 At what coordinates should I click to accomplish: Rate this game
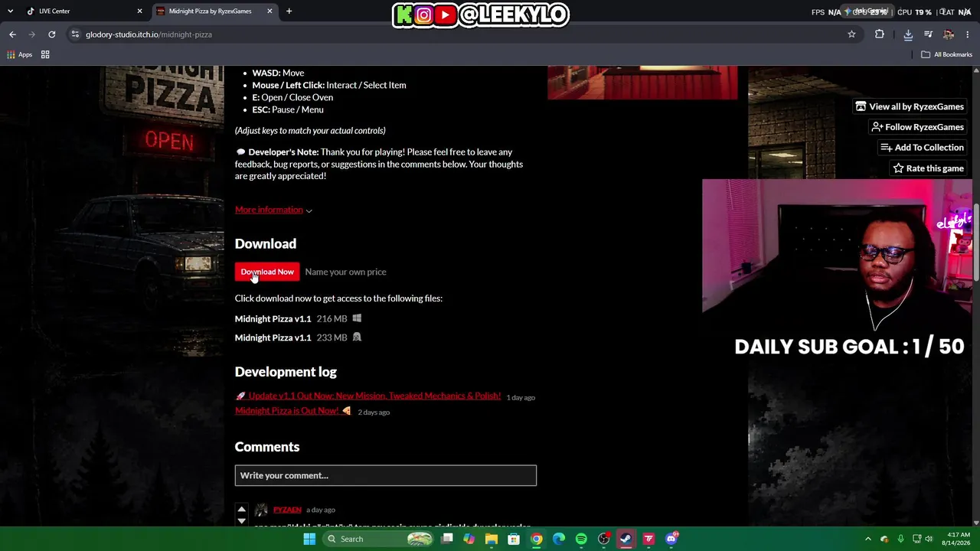[x=928, y=168]
